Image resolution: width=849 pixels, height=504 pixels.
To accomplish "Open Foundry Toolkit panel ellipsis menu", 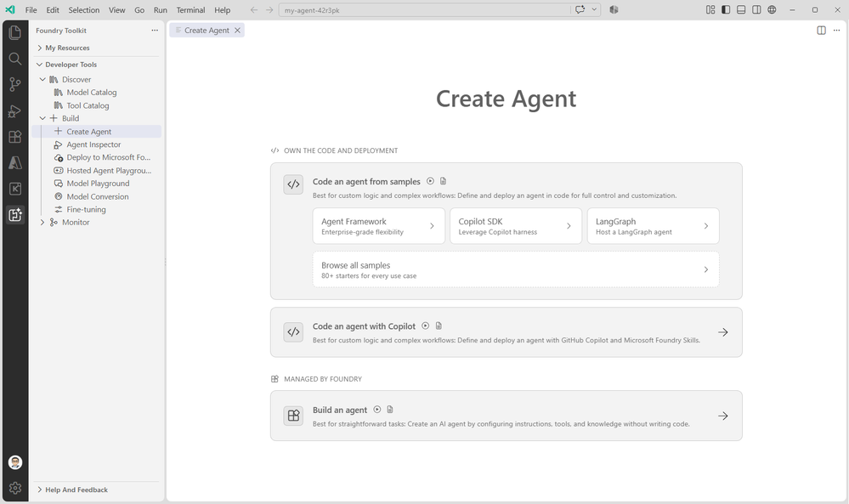I will point(155,31).
